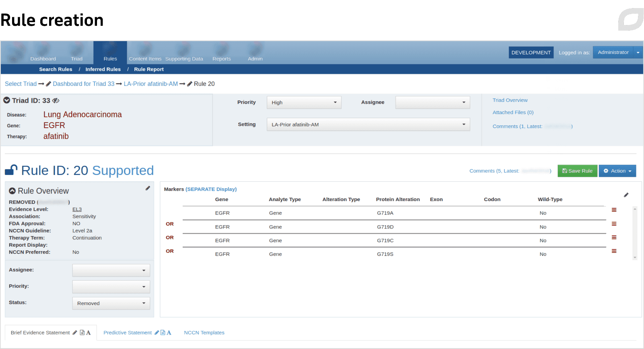Open Rule Report submenu link
The image size is (644, 349).
pyautogui.click(x=149, y=69)
